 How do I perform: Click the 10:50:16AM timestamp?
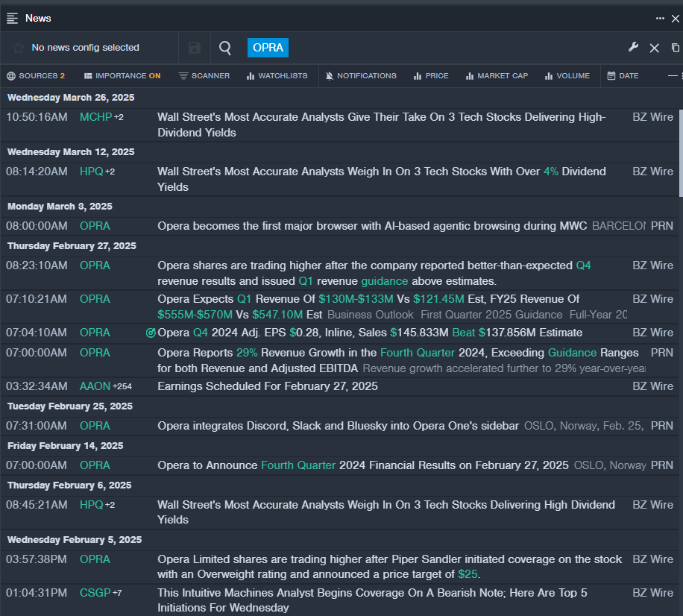[x=37, y=117]
